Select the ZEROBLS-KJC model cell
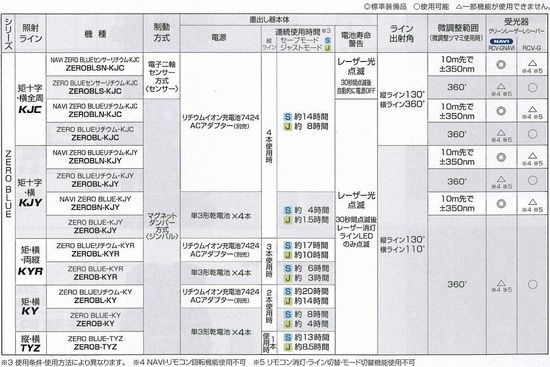 [x=95, y=87]
